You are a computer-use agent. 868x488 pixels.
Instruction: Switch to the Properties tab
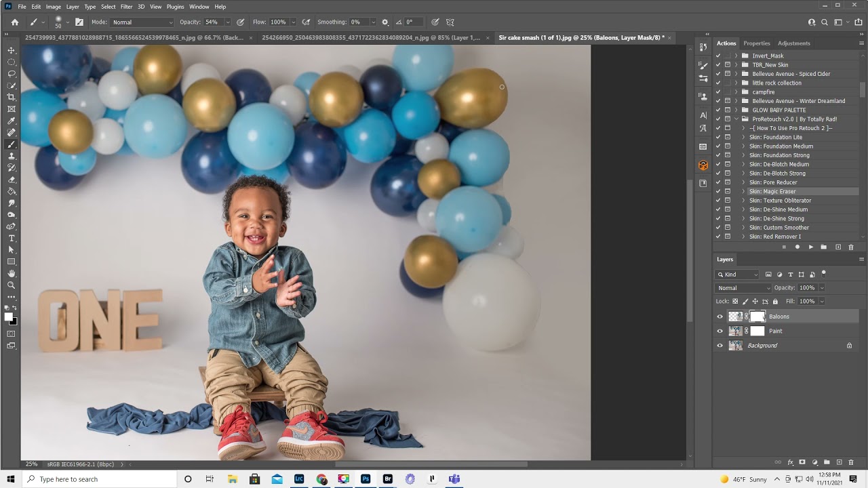point(757,43)
